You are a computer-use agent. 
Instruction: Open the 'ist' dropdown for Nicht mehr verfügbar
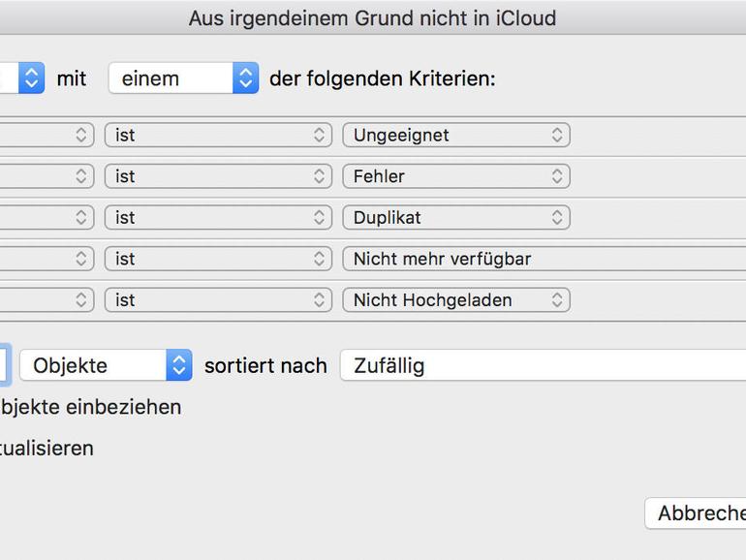pyautogui.click(x=218, y=259)
